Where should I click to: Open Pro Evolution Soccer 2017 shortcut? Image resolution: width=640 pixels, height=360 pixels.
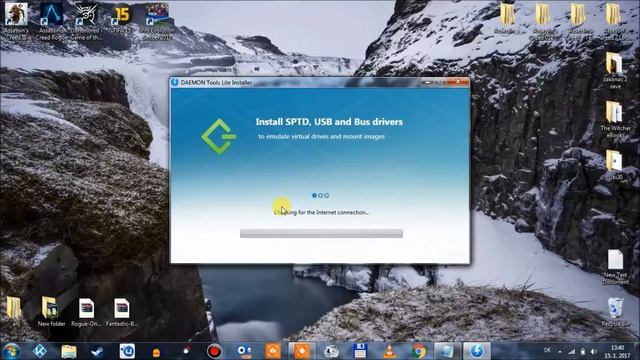(x=157, y=21)
